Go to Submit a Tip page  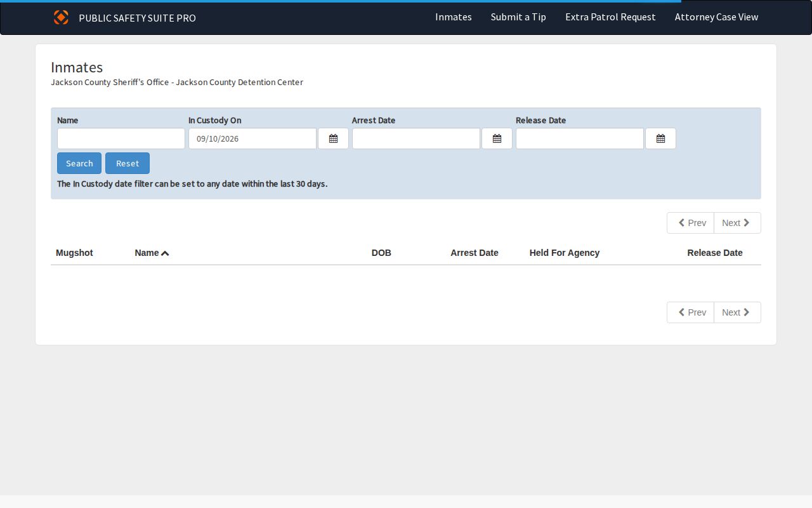click(x=518, y=17)
